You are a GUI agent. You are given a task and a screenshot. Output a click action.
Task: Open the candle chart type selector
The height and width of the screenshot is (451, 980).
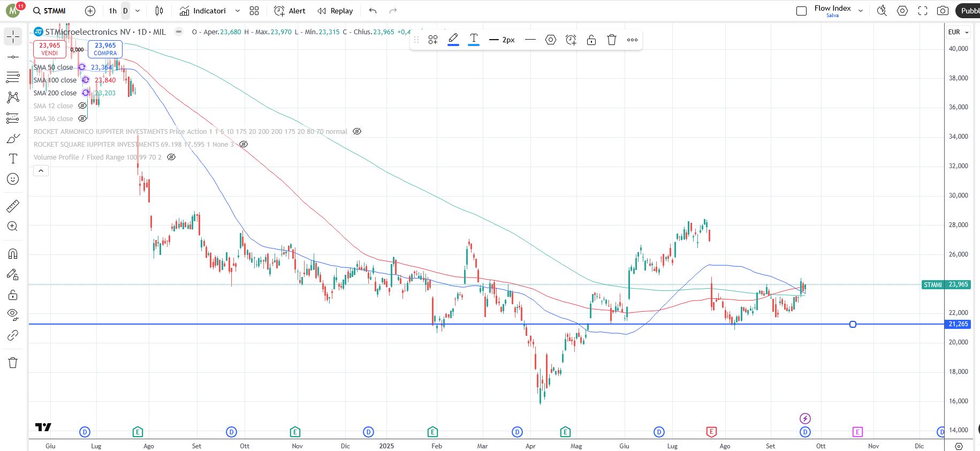[159, 11]
